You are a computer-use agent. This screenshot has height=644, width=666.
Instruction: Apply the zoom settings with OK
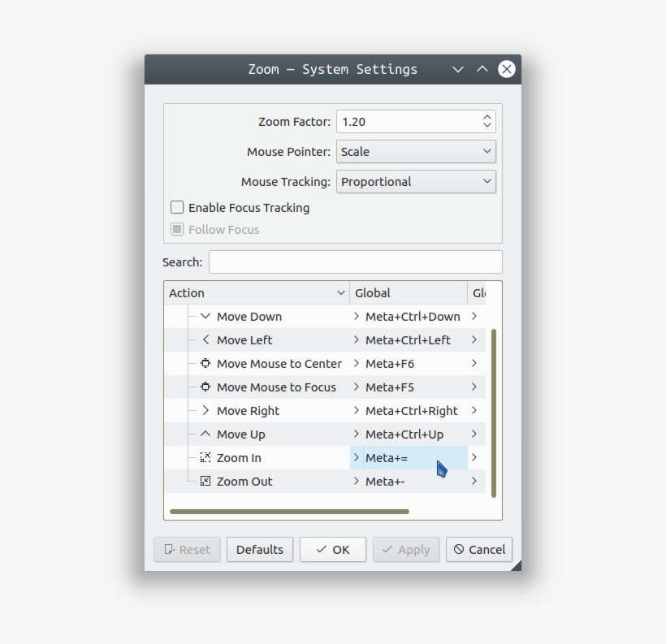click(332, 549)
